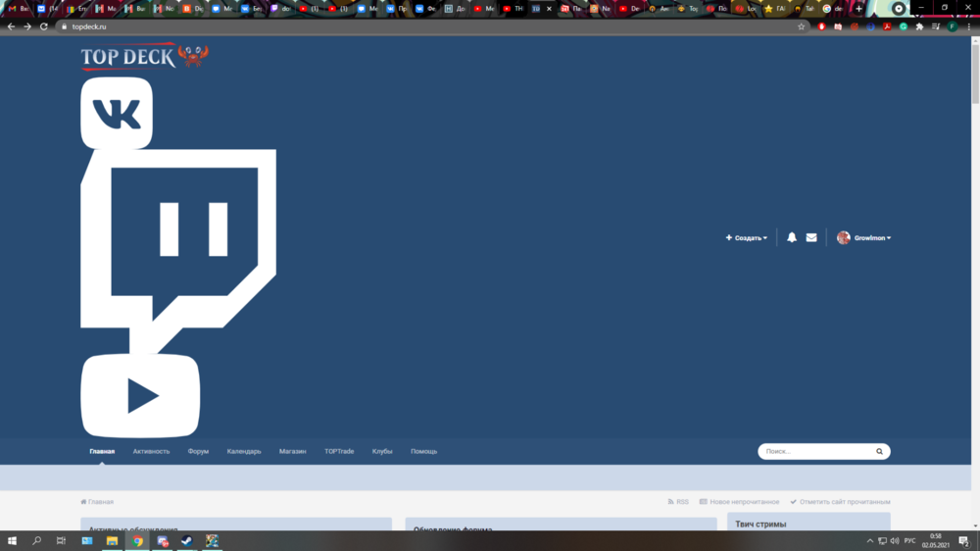Image resolution: width=980 pixels, height=551 pixels.
Task: Open the notifications bell
Action: tap(791, 237)
